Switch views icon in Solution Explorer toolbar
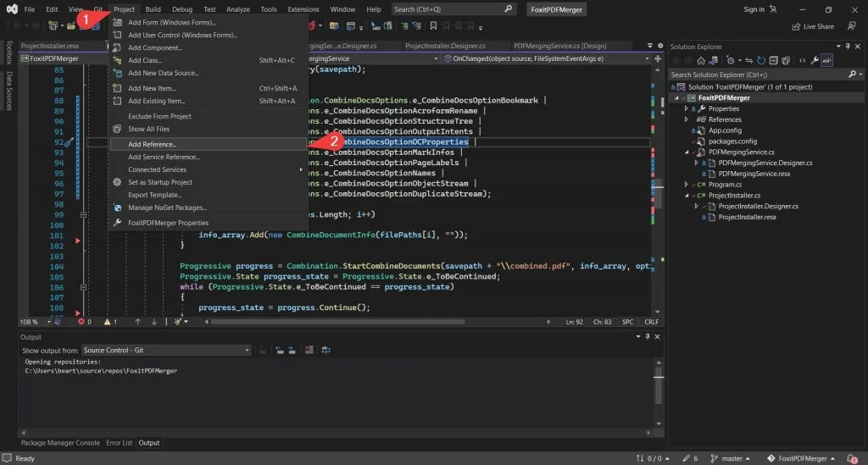Screen dimensions: 868x465 click(714, 61)
